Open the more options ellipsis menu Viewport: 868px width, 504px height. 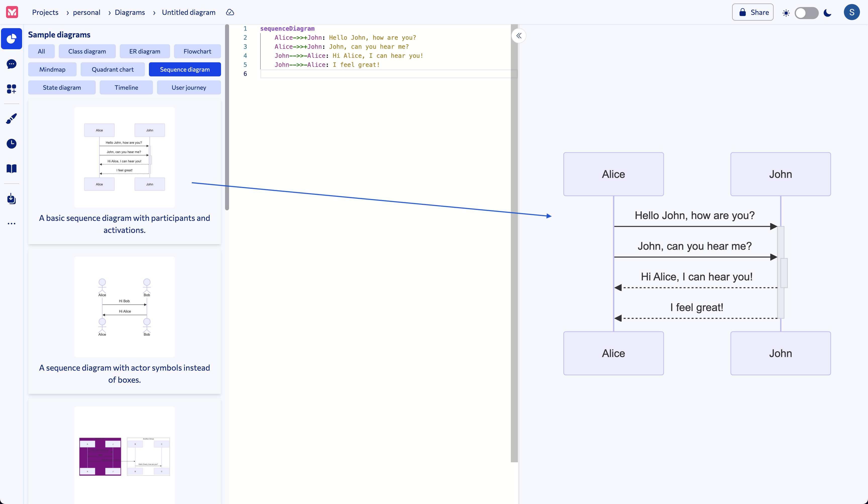point(11,223)
